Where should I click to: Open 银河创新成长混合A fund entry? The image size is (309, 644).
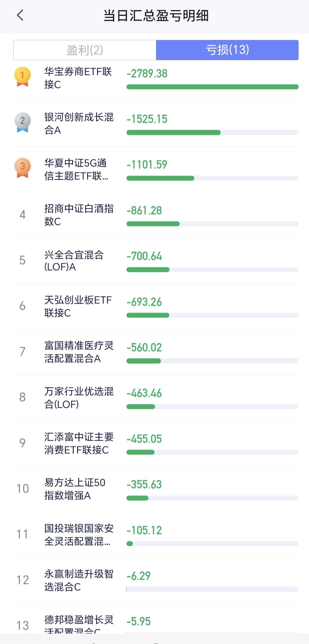pyautogui.click(x=79, y=123)
